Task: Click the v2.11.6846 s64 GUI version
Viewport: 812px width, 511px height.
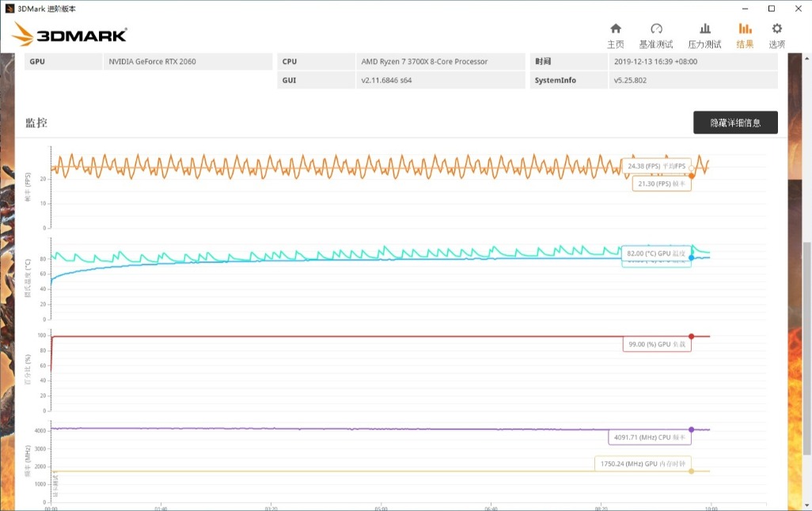Action: (x=386, y=80)
